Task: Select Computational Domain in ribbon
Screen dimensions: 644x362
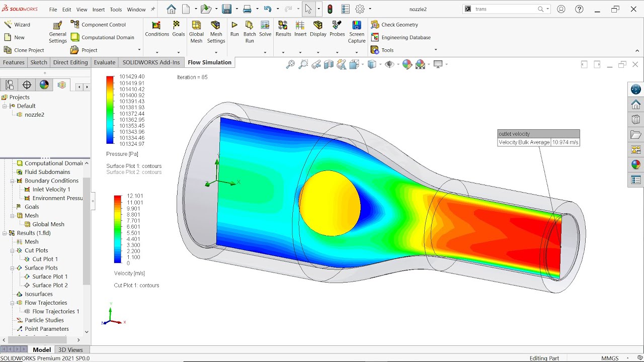Action: click(103, 37)
